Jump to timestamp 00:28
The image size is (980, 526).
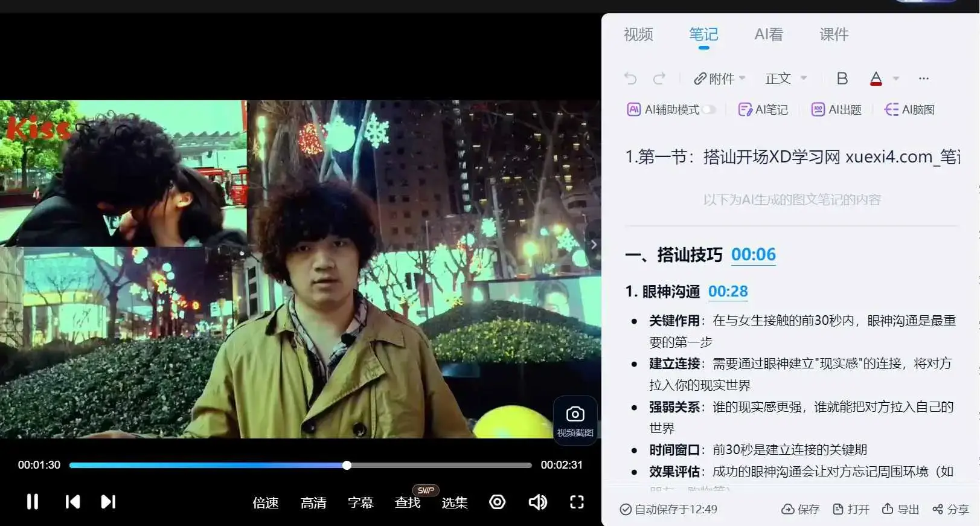click(728, 292)
